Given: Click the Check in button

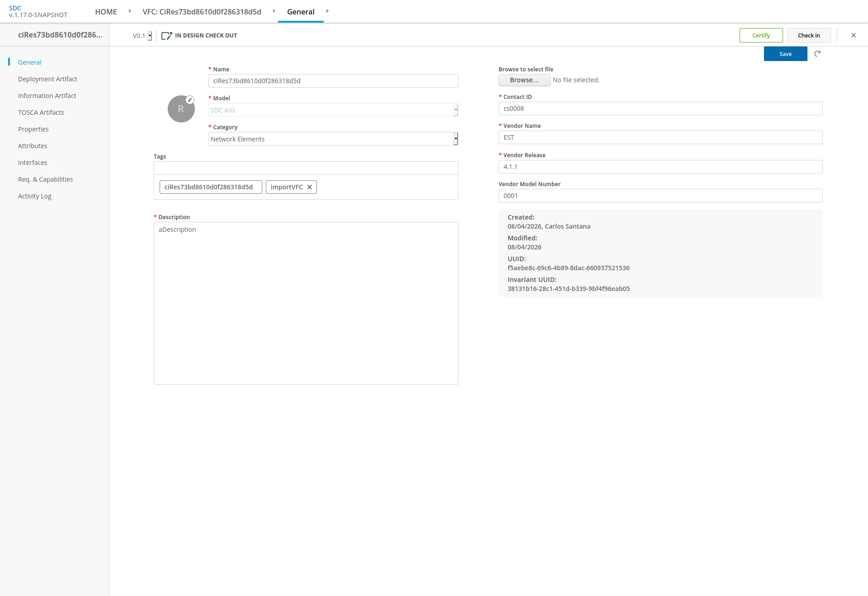Looking at the screenshot, I should pyautogui.click(x=809, y=35).
